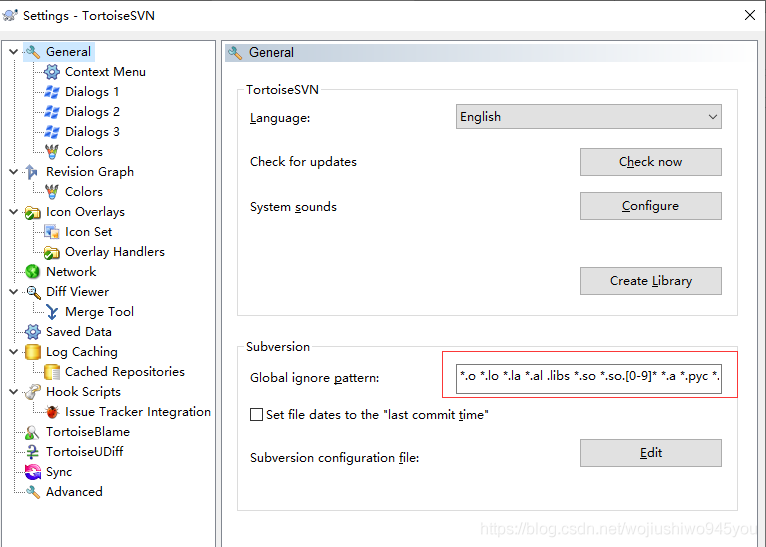Collapse the Hook Scripts tree node

click(x=14, y=392)
